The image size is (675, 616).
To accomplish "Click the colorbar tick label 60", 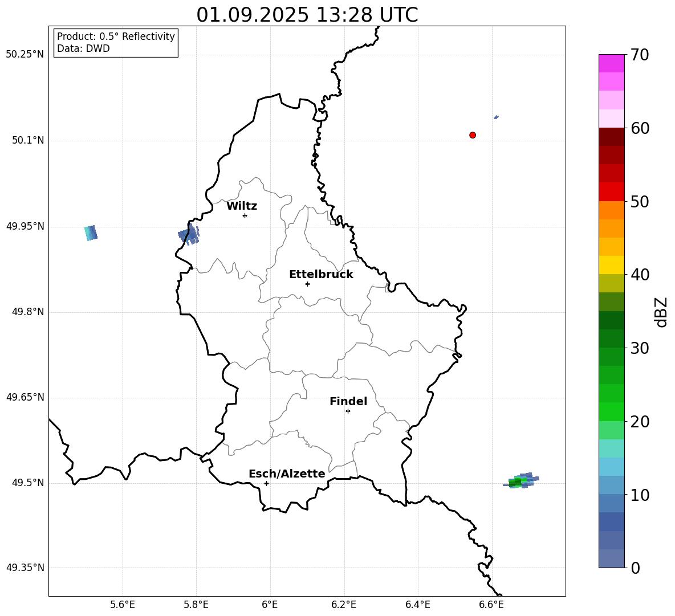I will tap(640, 128).
